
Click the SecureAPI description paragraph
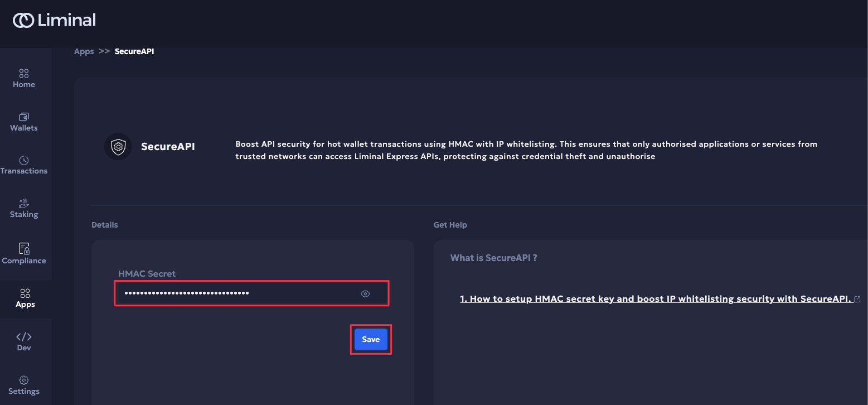(526, 150)
